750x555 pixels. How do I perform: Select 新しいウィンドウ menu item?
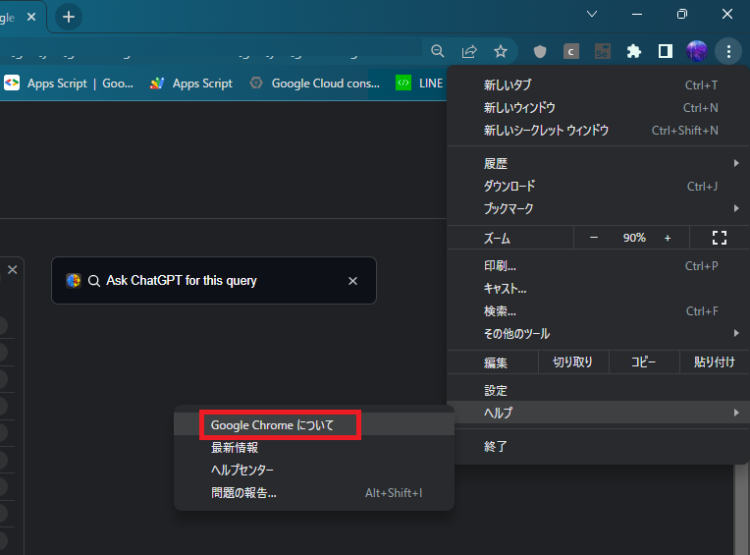(x=598, y=108)
